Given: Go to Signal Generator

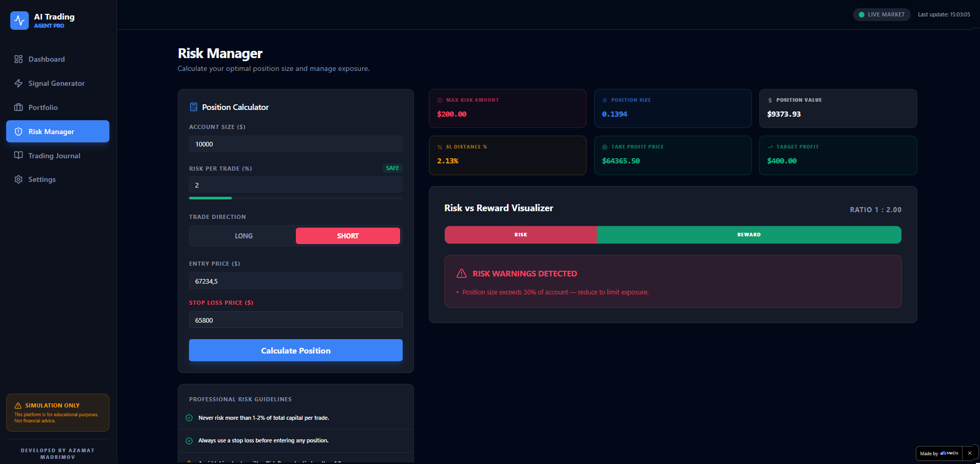Looking at the screenshot, I should pyautogui.click(x=58, y=83).
